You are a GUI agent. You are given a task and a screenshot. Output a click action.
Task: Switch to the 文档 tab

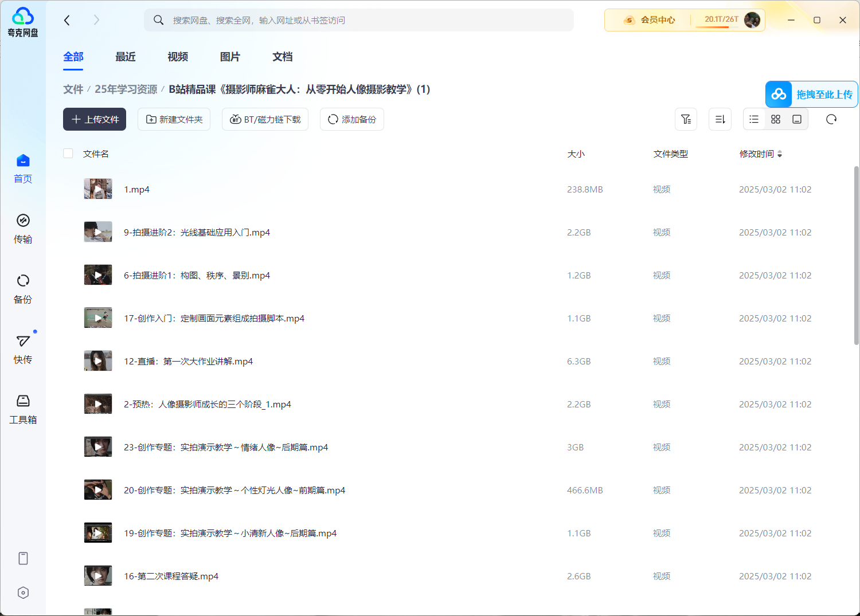pos(283,57)
